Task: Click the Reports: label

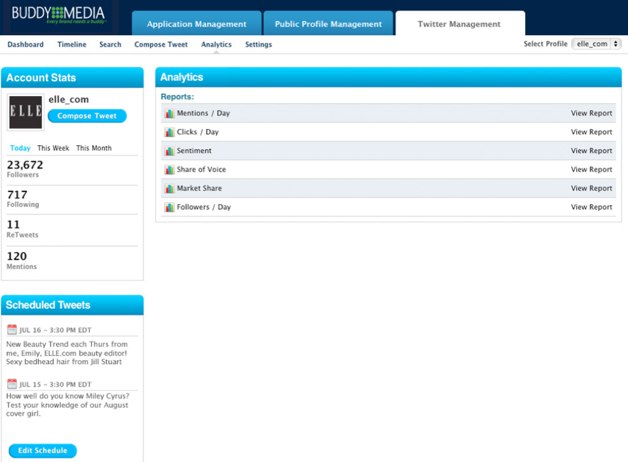Action: pos(177,97)
